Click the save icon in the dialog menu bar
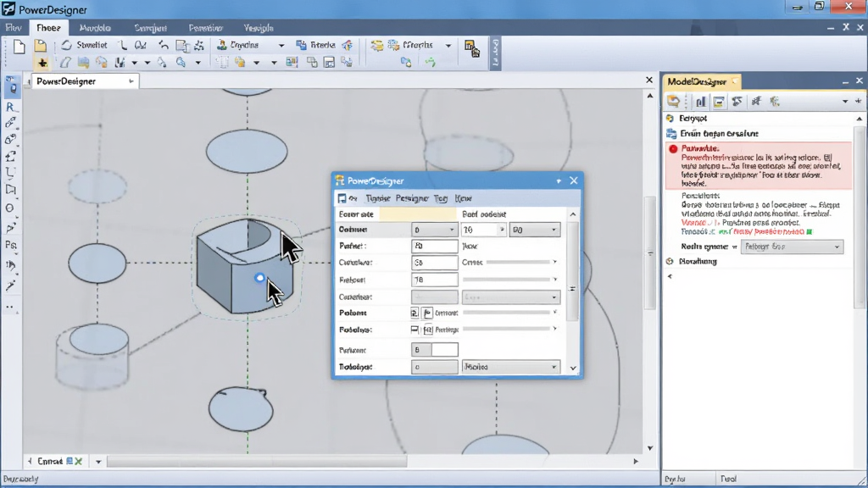The width and height of the screenshot is (868, 488). [342, 198]
